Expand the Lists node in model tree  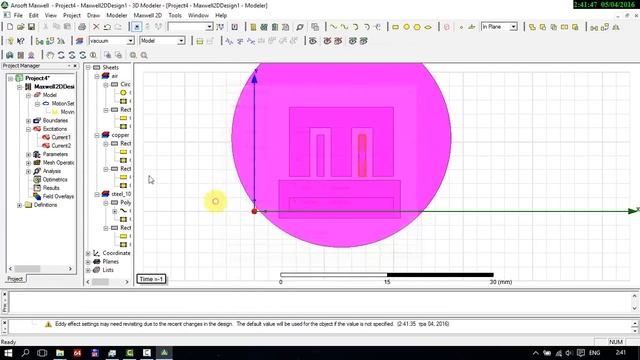tap(88, 270)
